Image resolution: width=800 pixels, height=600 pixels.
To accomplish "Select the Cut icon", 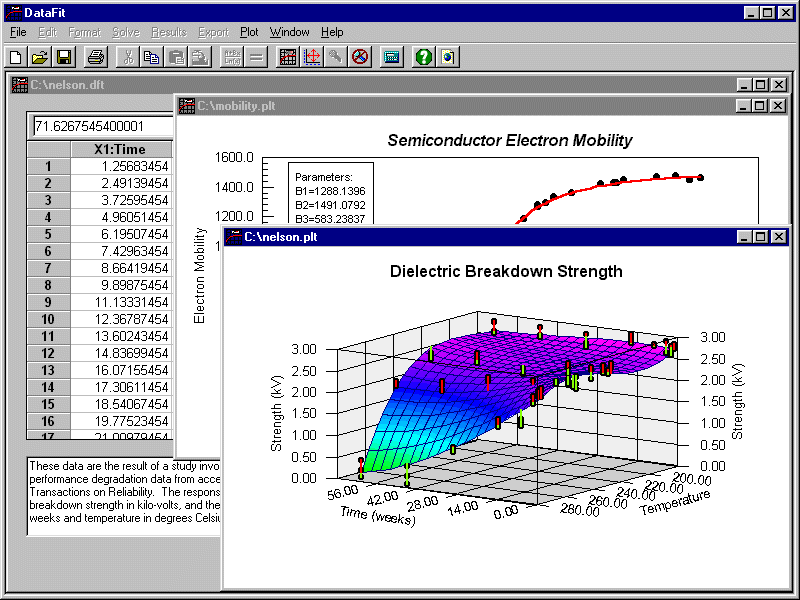I will 129,57.
